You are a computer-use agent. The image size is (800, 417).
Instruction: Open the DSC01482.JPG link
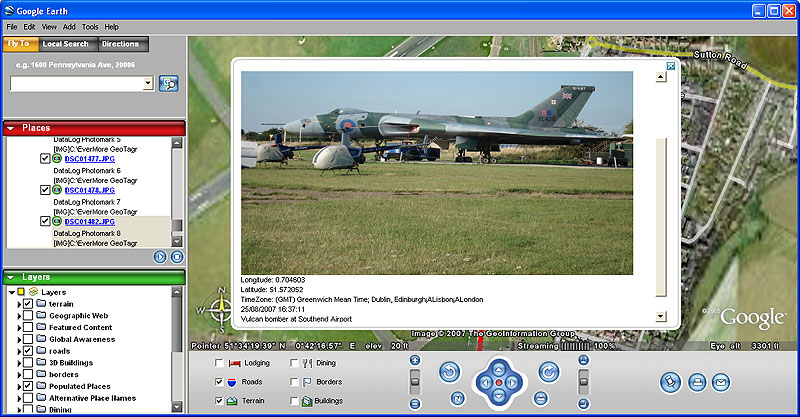(90, 222)
